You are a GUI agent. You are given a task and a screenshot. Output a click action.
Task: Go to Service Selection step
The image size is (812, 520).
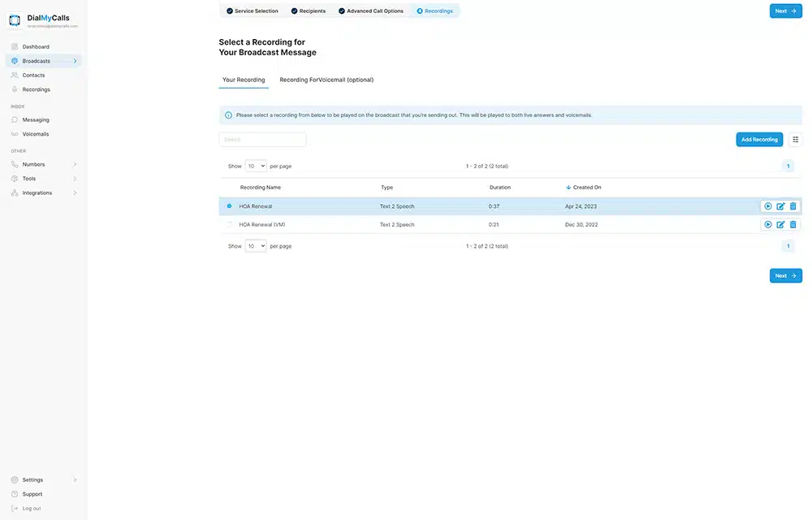pos(252,11)
